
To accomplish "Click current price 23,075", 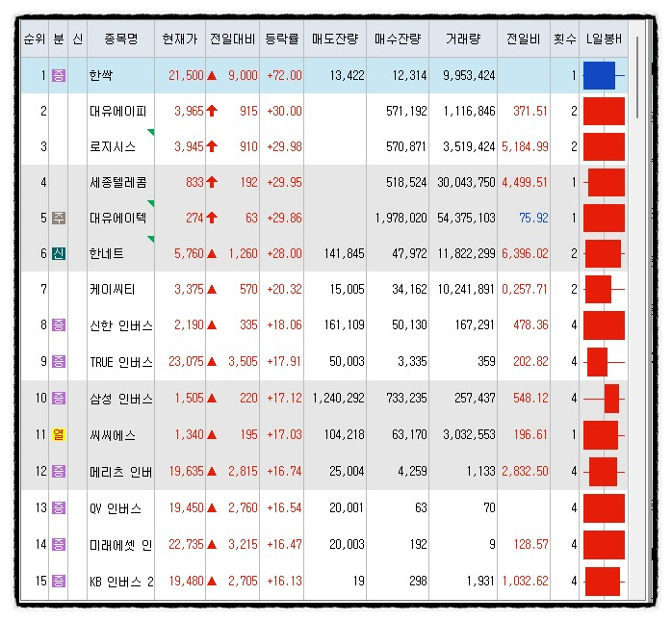I will 186,361.
